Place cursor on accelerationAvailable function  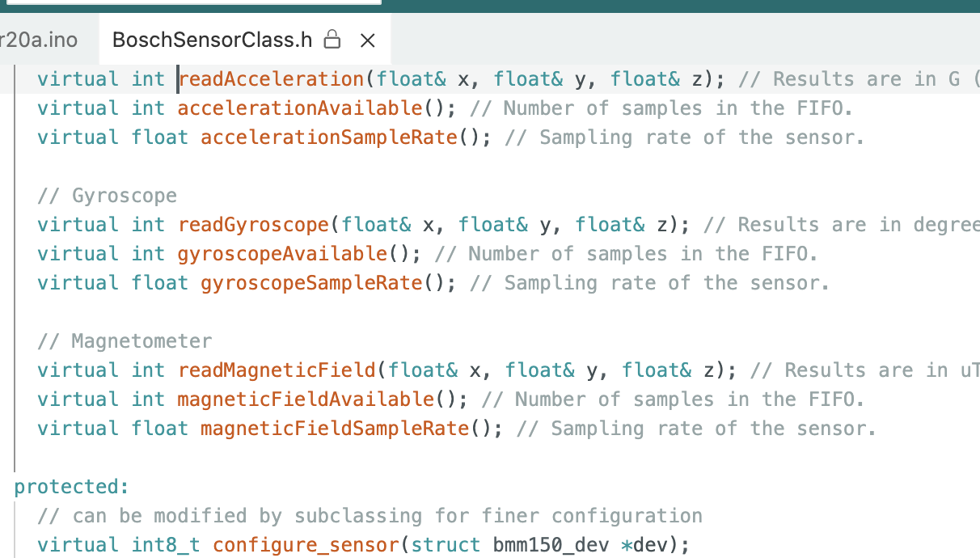point(299,108)
